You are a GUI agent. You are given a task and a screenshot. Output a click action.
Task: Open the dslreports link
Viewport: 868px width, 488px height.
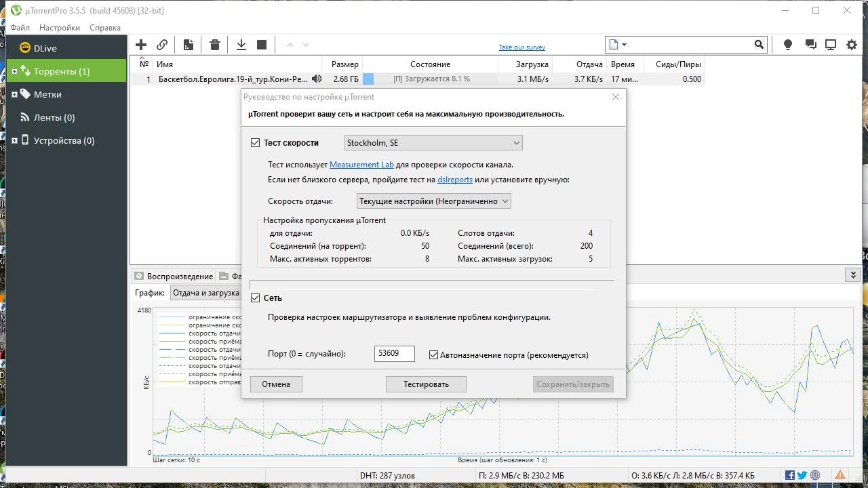coord(455,180)
